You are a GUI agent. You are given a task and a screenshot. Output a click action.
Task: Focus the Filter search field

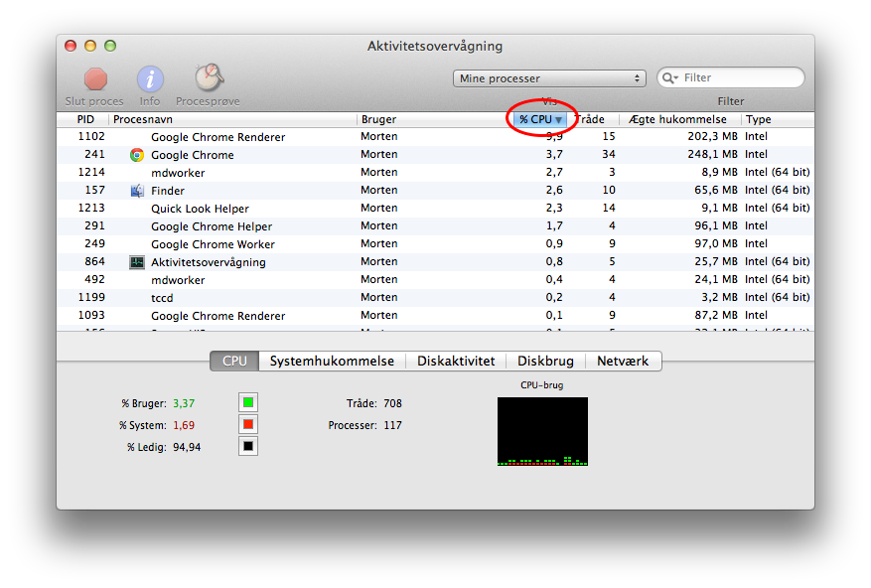(x=730, y=77)
